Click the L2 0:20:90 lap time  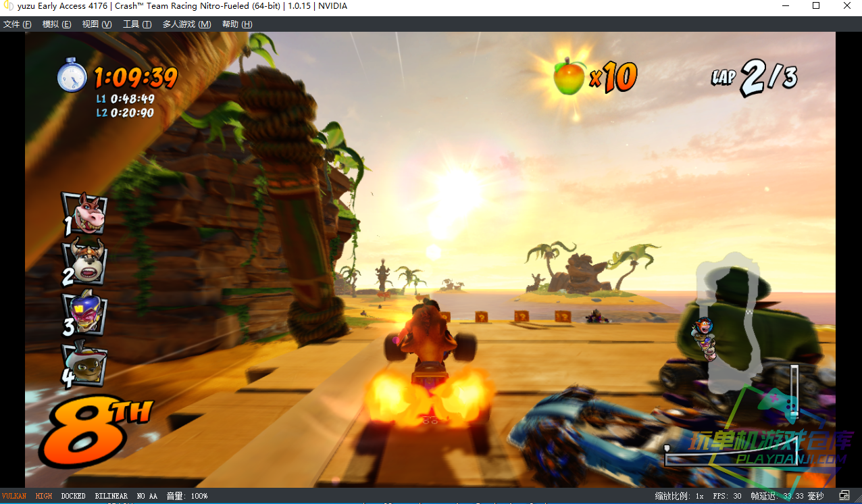pos(125,113)
